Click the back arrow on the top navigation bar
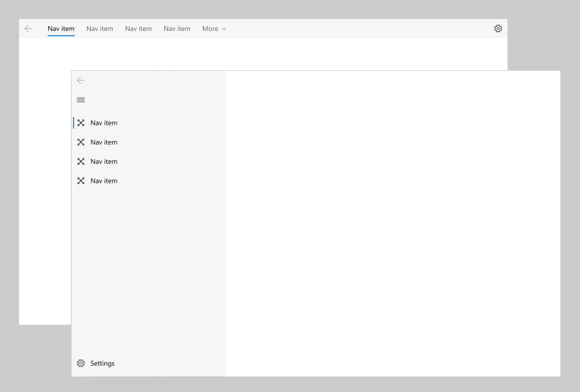 pyautogui.click(x=28, y=28)
